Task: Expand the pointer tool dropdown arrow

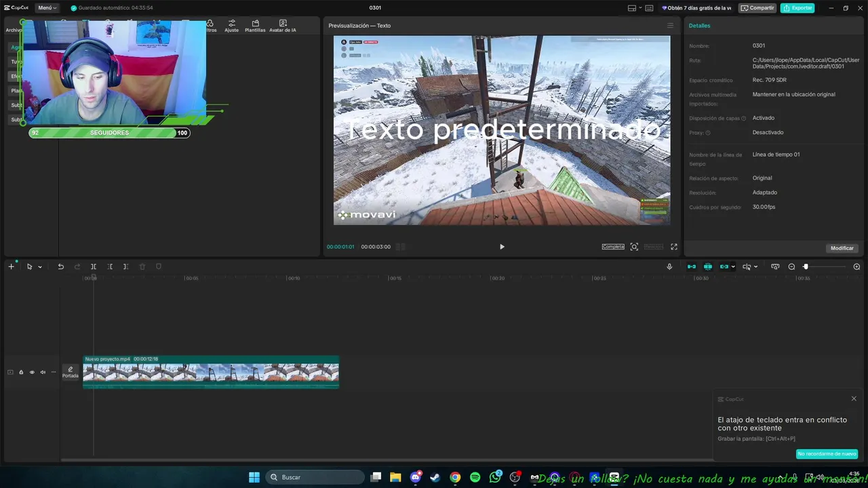Action: tap(40, 267)
